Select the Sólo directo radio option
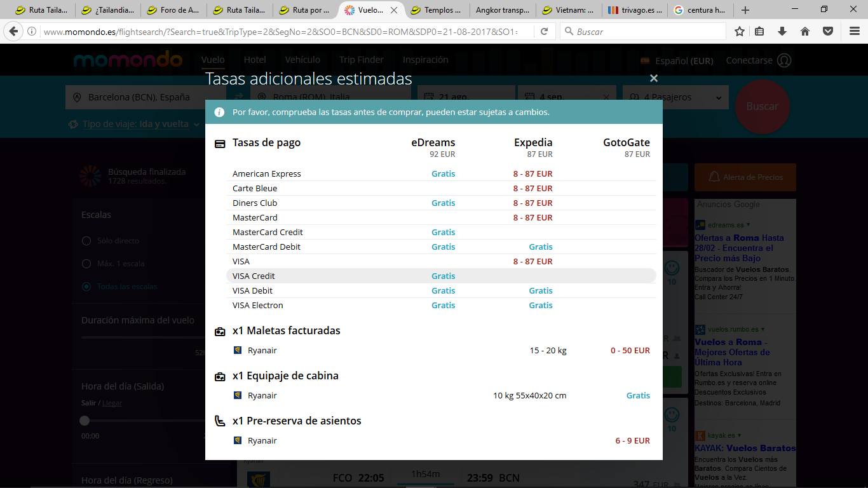The height and width of the screenshot is (488, 868). (86, 241)
